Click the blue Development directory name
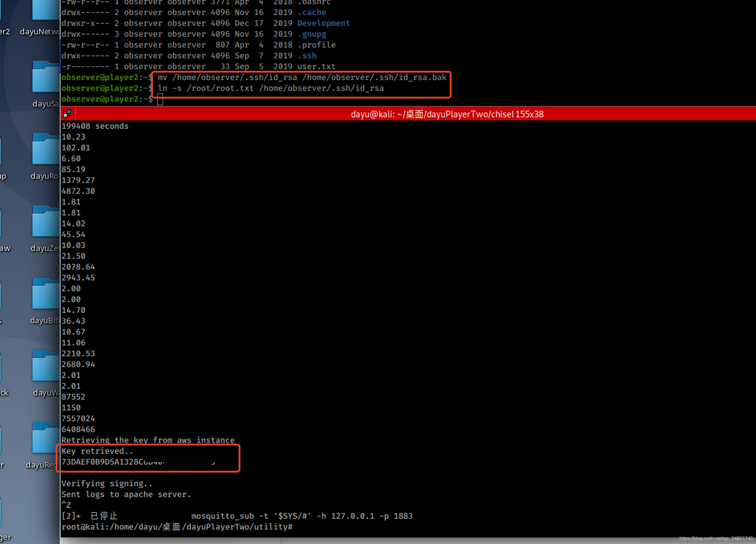756x544 pixels. [x=323, y=23]
